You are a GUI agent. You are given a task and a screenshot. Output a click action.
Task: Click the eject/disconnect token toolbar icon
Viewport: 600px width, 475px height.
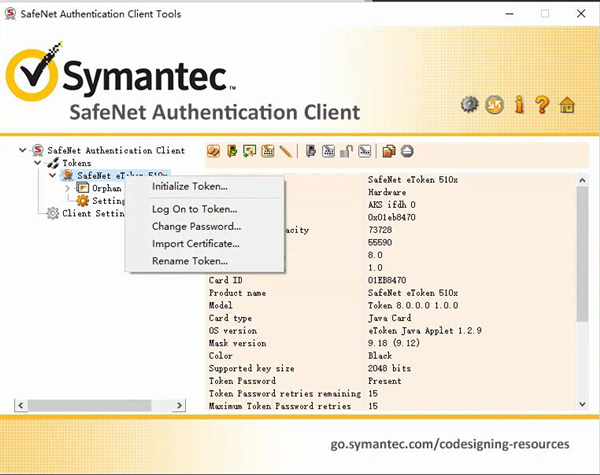click(407, 151)
